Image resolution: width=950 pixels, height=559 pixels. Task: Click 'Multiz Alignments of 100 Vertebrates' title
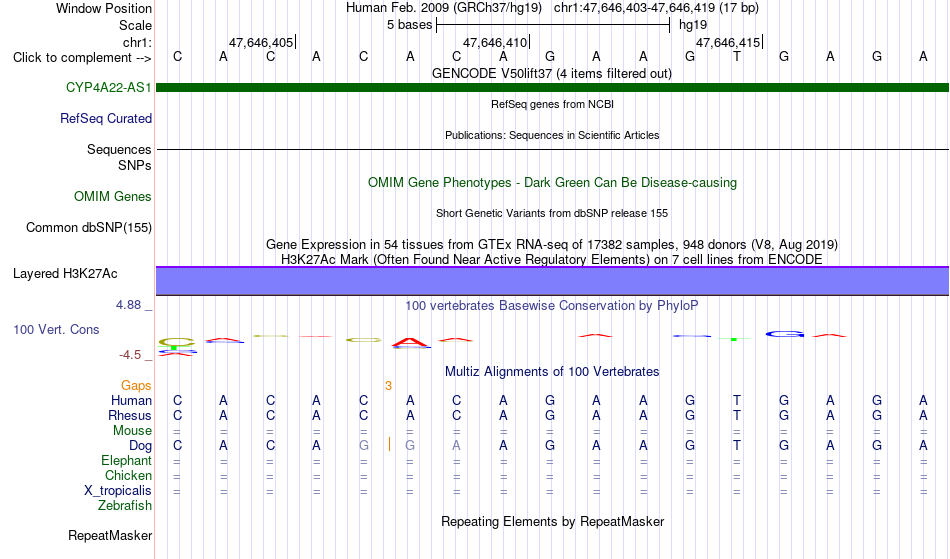552,371
